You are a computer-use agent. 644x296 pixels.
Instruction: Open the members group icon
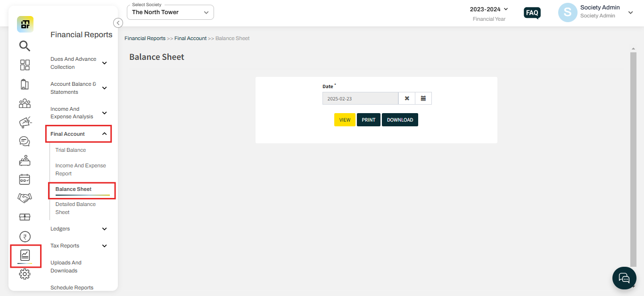click(x=25, y=103)
